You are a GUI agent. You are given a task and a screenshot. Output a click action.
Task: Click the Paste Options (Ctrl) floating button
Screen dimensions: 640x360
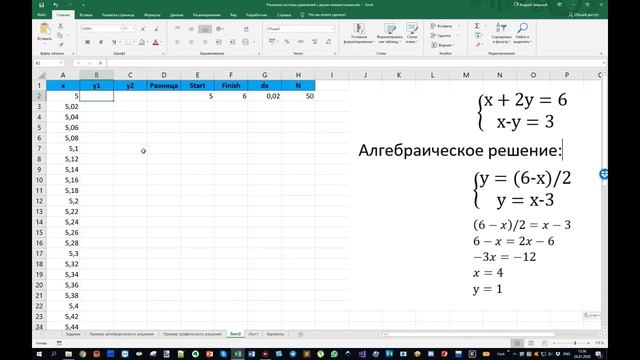(x=591, y=315)
